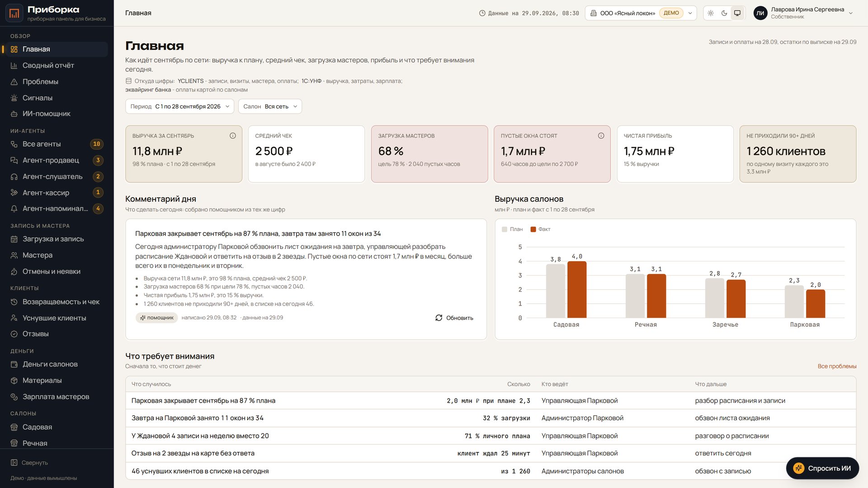Open the Сигналы alarm icon in sidebar
868x488 pixels.
(14, 98)
